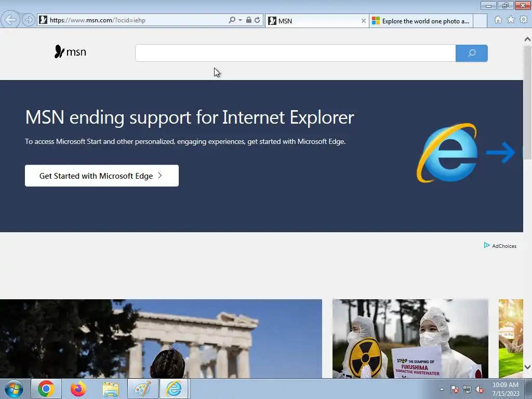The height and width of the screenshot is (399, 532).
Task: Click the Show Desktop strip by clock
Action: pos(528,389)
